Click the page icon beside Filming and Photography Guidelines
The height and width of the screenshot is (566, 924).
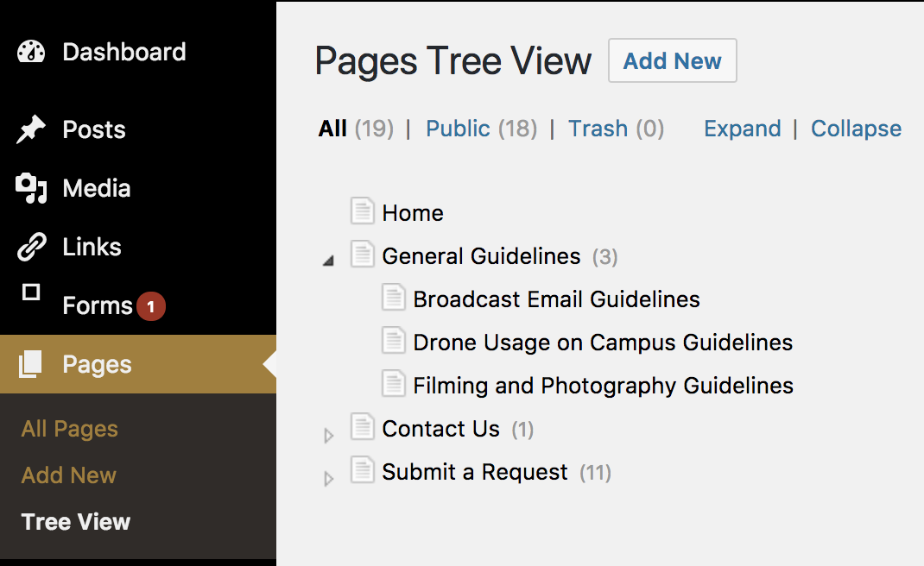click(394, 383)
